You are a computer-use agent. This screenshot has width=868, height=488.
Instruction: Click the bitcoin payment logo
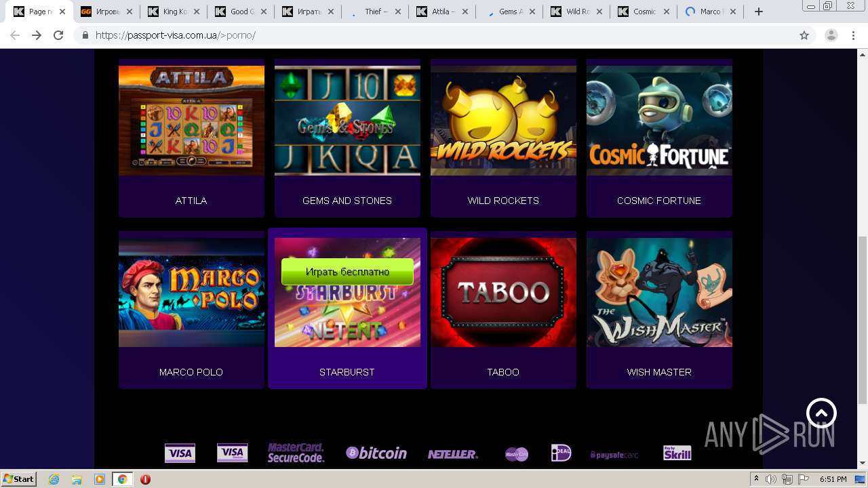point(376,453)
